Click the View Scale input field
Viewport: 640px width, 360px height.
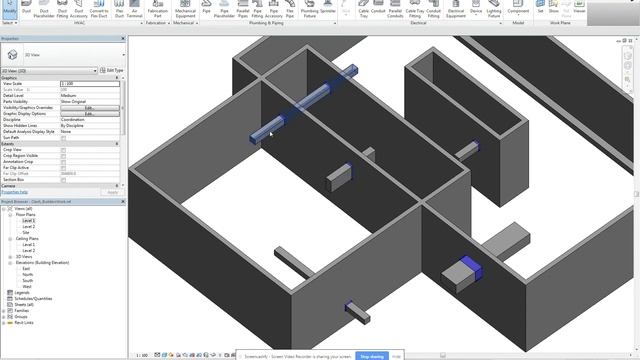point(90,84)
